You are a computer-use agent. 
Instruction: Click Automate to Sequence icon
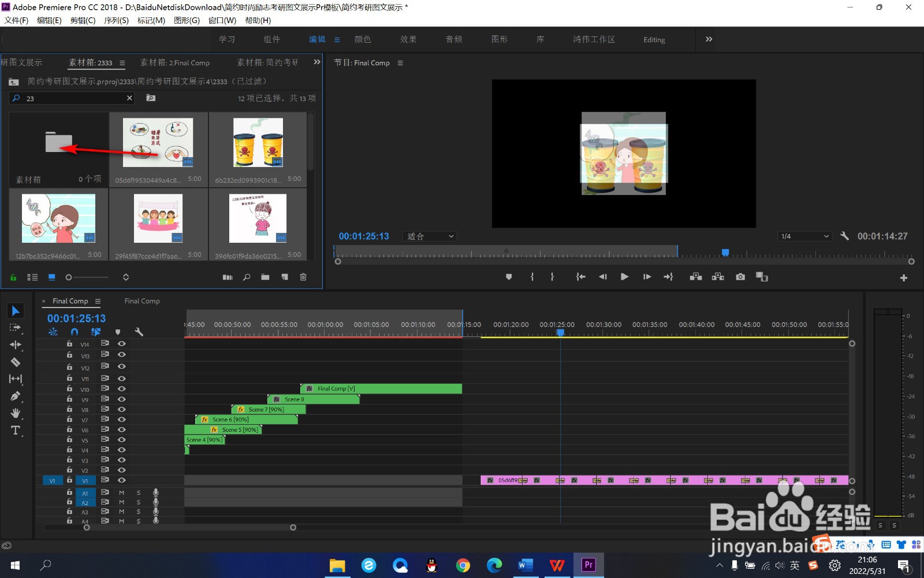point(228,277)
